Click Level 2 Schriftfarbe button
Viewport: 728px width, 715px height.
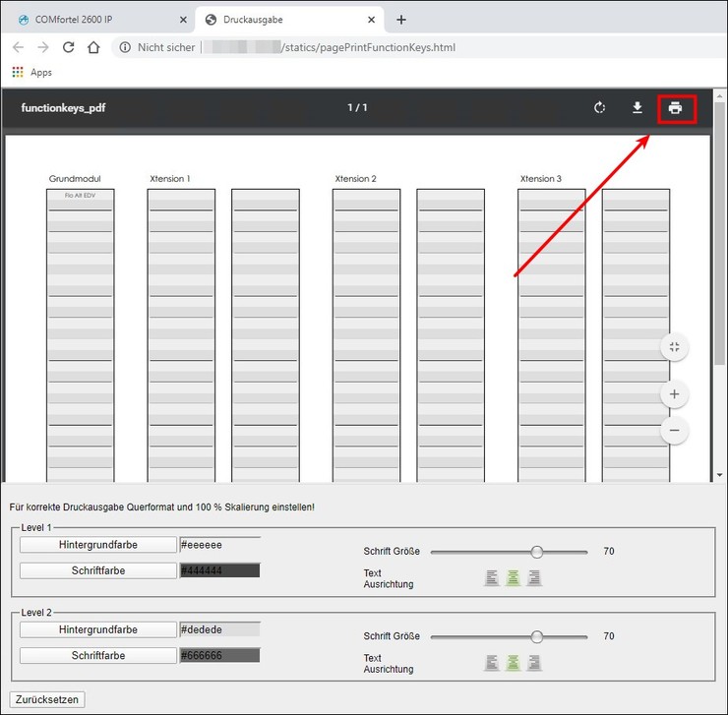tap(97, 655)
